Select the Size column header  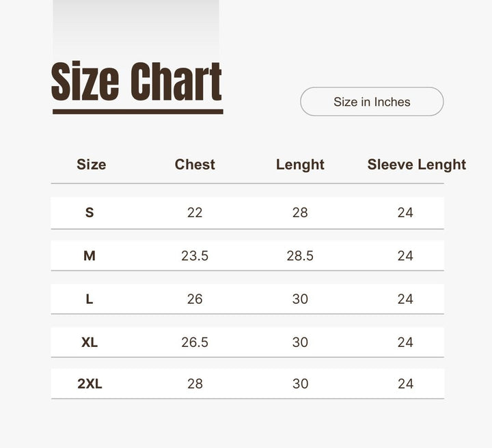(x=91, y=165)
